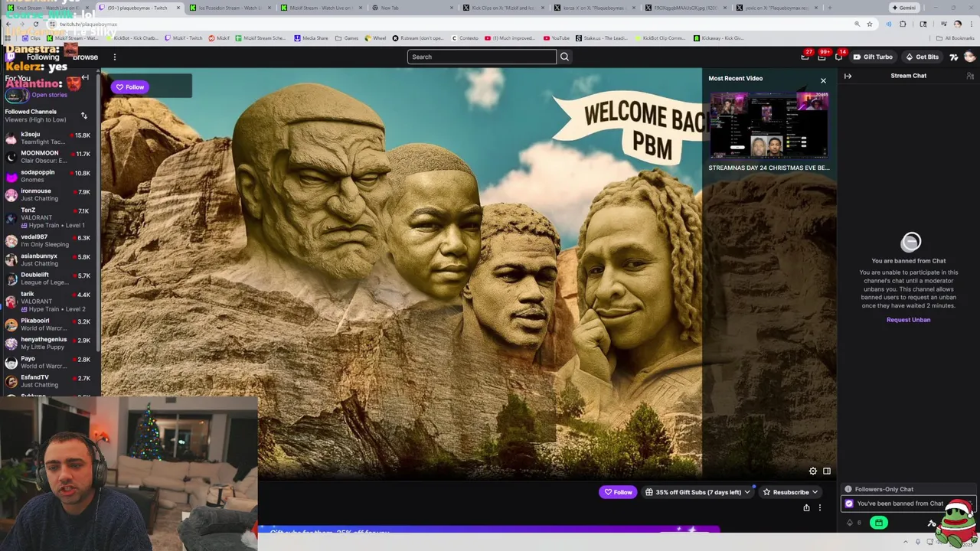Click the Open stories link
Viewport: 980px width, 551px height.
tap(49, 95)
